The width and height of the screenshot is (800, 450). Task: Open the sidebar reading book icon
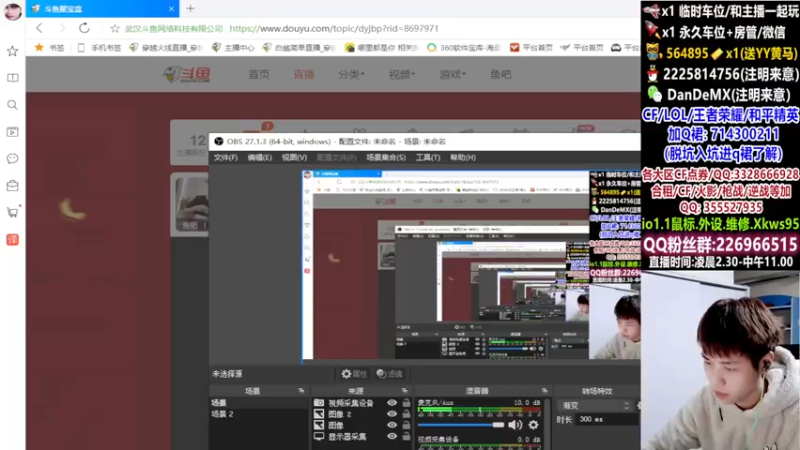(x=12, y=78)
